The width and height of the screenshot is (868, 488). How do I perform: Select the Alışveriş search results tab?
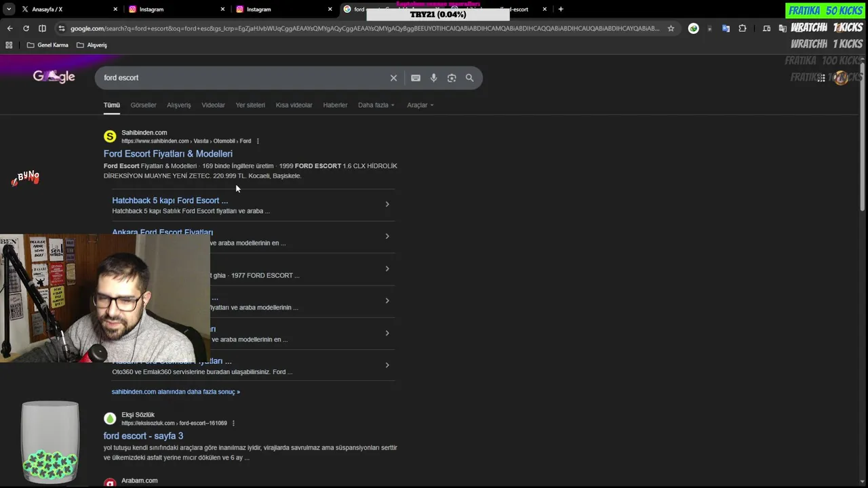179,105
